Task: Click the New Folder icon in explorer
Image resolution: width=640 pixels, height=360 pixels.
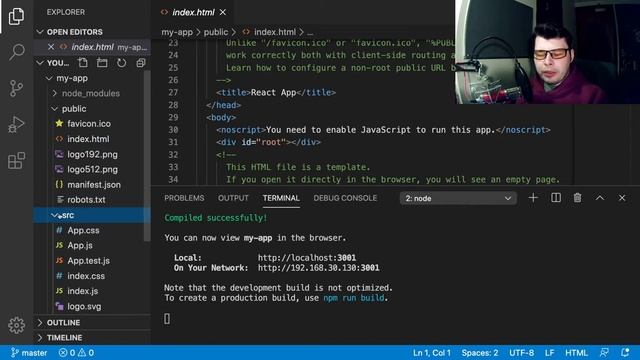Action: pyautogui.click(x=102, y=63)
